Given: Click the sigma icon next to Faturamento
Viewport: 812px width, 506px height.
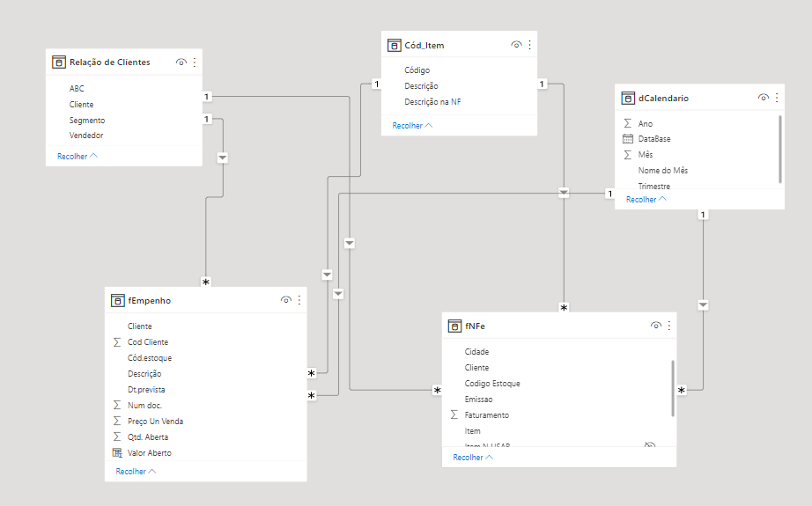Looking at the screenshot, I should point(454,415).
